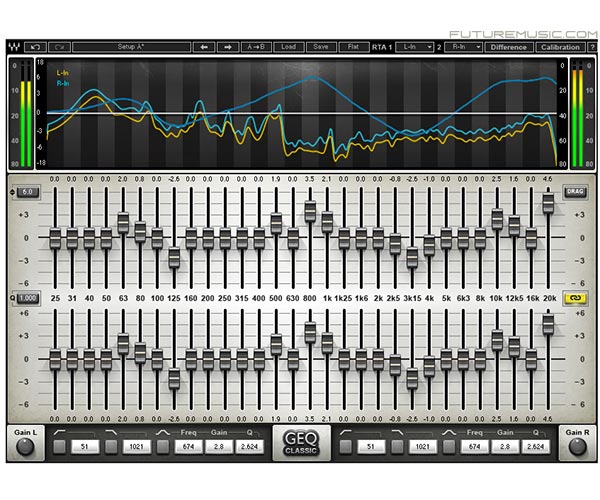Click right bell Gain field 2.8
This screenshot has height=500, width=600.
coord(505,446)
